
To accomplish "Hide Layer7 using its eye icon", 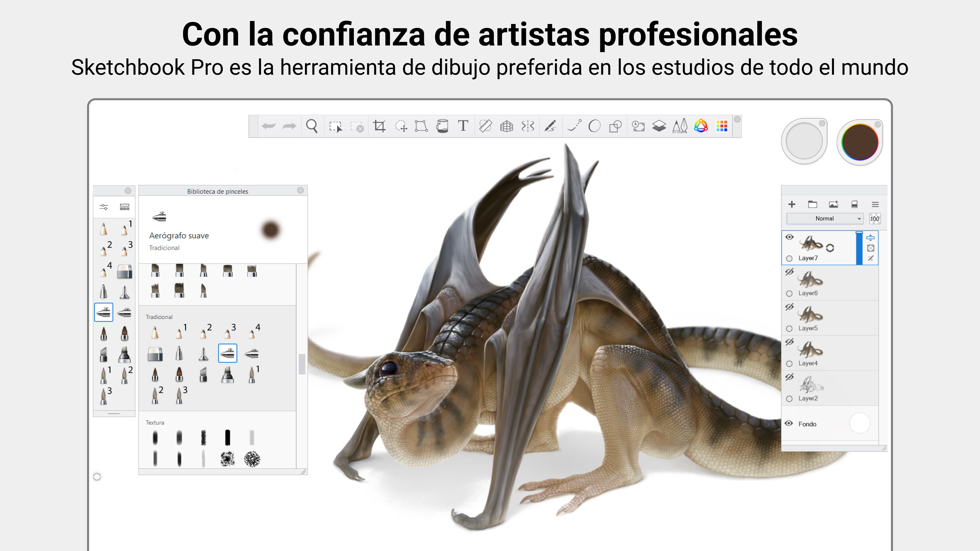I will coord(789,237).
